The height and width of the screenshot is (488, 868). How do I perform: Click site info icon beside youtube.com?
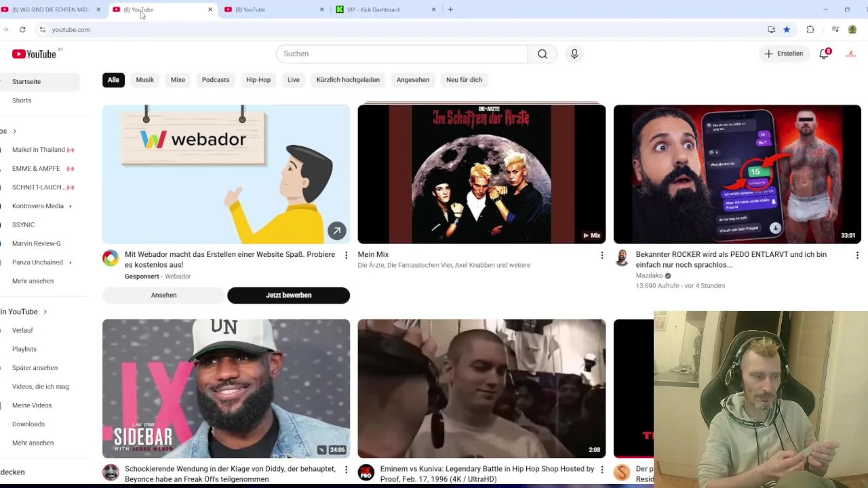point(42,30)
